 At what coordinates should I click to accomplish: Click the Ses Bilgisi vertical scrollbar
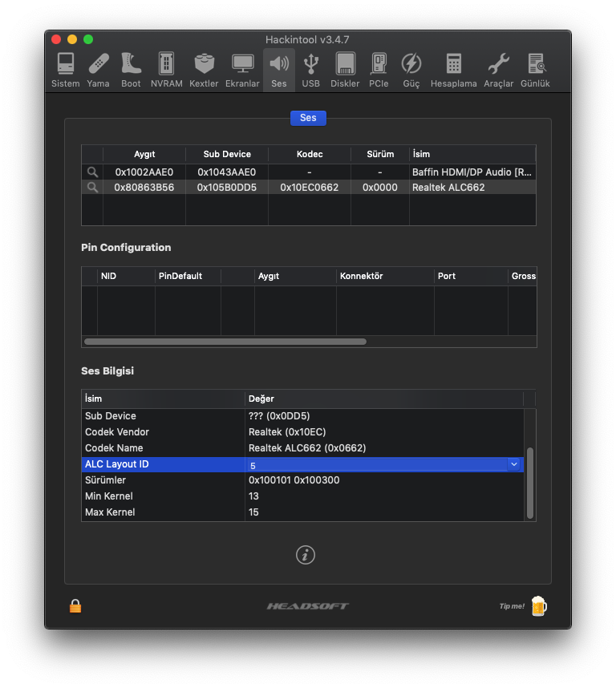click(x=529, y=481)
